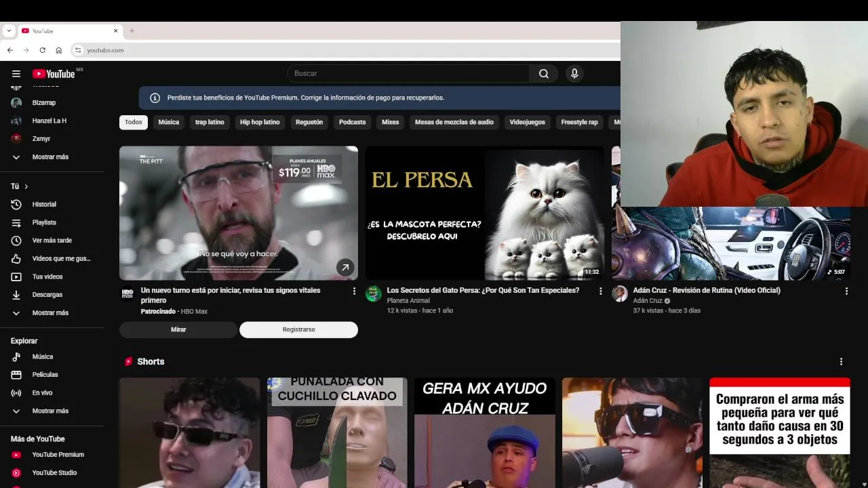Image resolution: width=868 pixels, height=488 pixels.
Task: Open Shorts section options menu
Action: coord(841,362)
